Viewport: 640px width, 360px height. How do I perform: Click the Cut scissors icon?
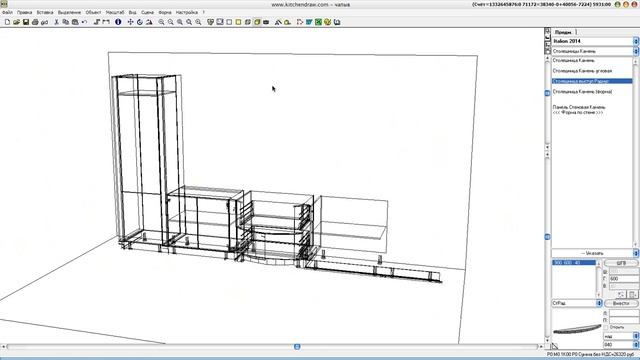click(56, 22)
